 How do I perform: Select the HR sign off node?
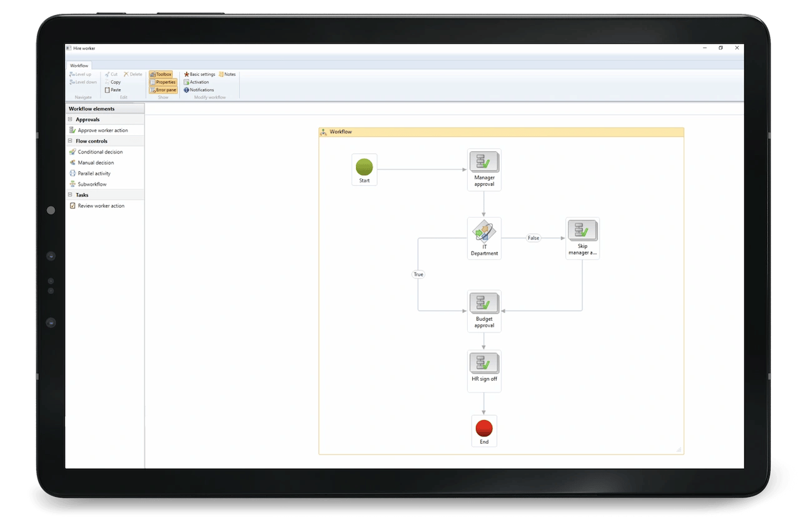point(484,371)
